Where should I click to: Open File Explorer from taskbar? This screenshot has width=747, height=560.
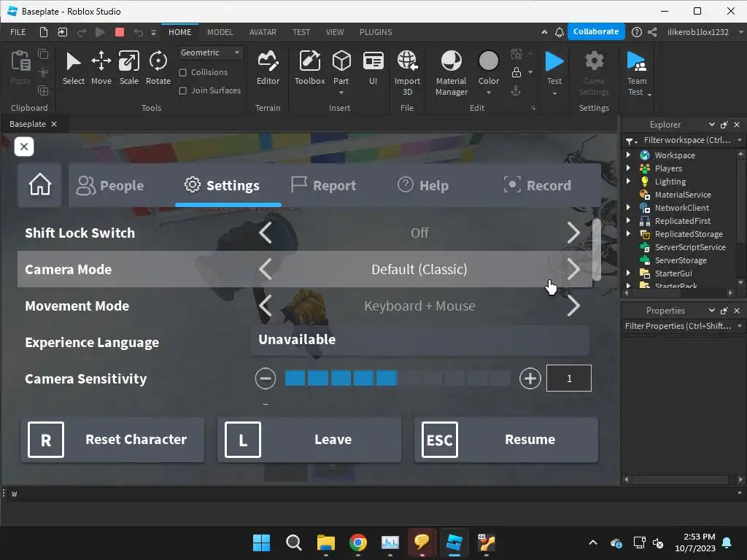[x=326, y=542]
